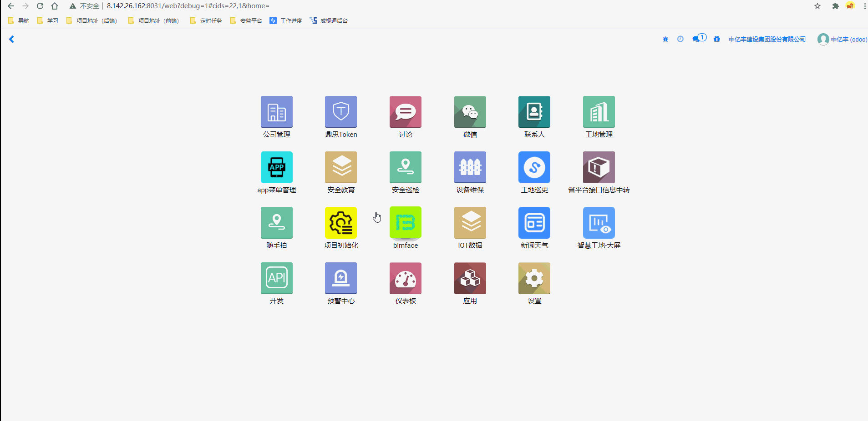Open the 设置 settings app

534,278
